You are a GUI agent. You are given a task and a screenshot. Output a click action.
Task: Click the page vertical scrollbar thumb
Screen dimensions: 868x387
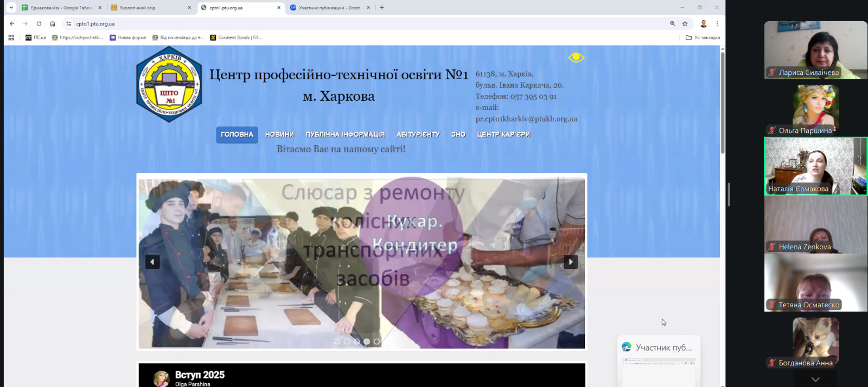[723, 103]
